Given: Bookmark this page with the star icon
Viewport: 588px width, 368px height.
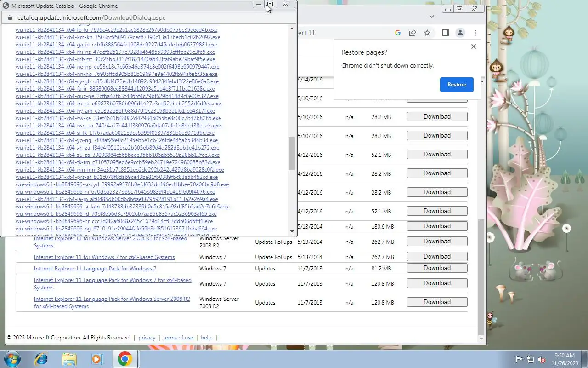Looking at the screenshot, I should click(427, 33).
